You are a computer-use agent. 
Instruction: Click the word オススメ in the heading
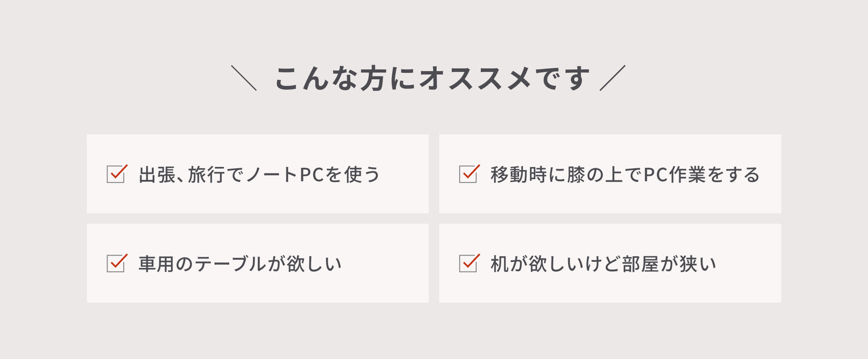point(475,79)
